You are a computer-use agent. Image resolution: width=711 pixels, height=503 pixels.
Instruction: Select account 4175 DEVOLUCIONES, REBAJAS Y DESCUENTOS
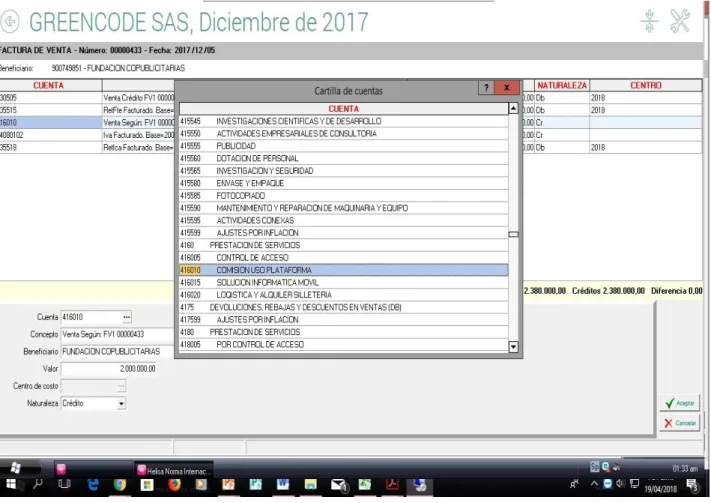pos(344,308)
